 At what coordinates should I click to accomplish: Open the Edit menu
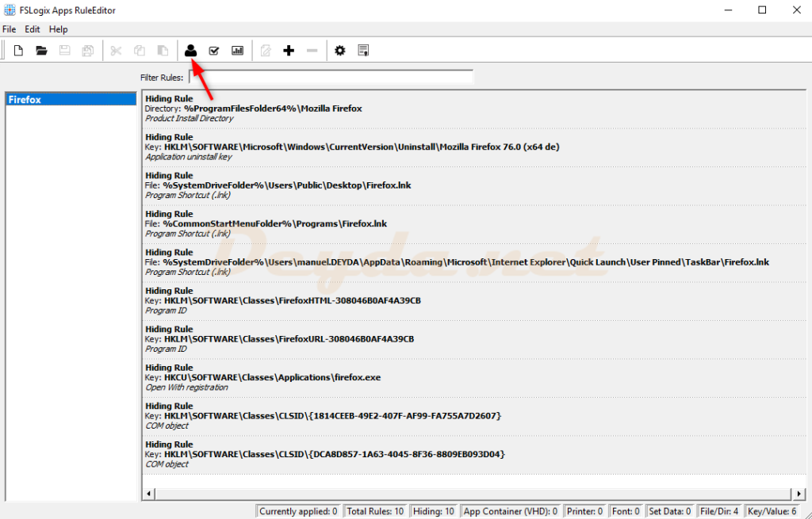pyautogui.click(x=33, y=29)
